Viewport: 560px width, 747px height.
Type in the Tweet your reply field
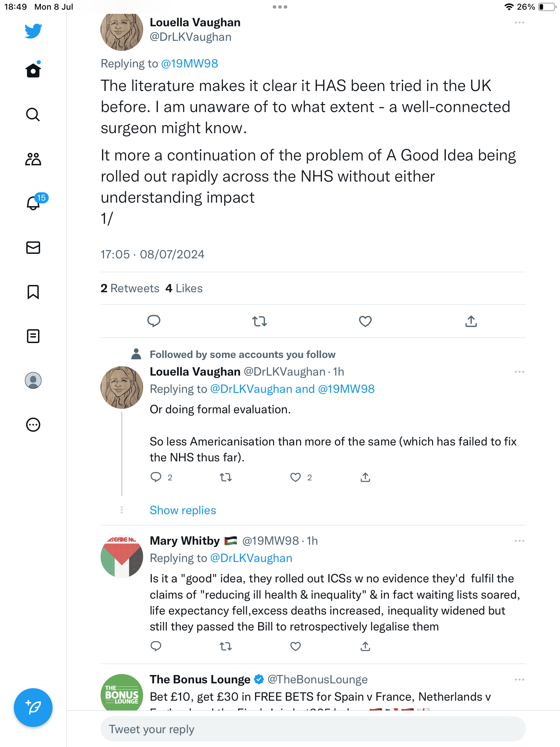point(313,729)
